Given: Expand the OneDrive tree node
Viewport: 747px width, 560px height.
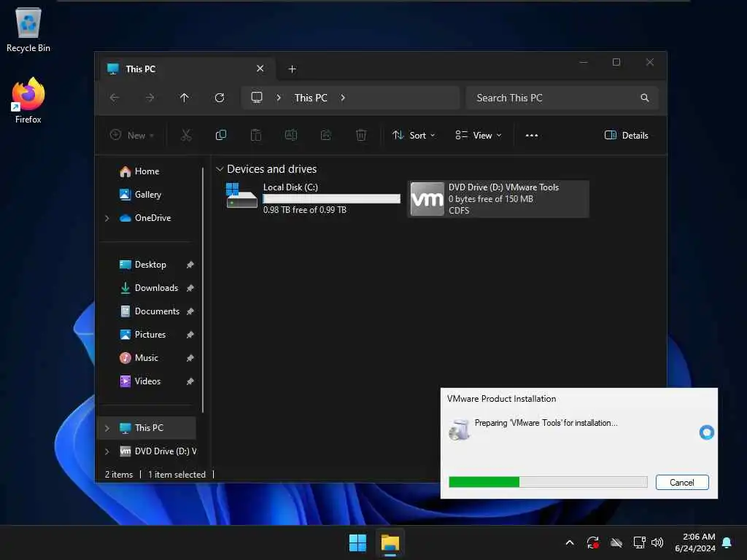Looking at the screenshot, I should coord(107,218).
